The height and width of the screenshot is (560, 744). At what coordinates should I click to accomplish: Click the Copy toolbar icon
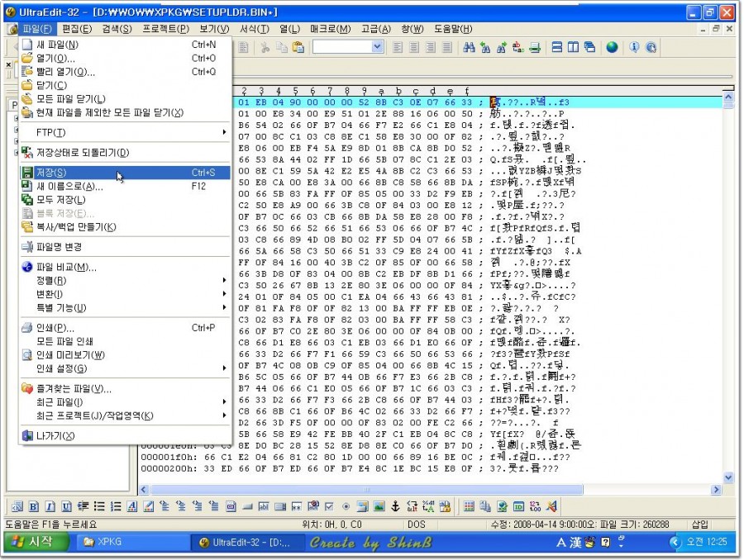pyautogui.click(x=282, y=47)
